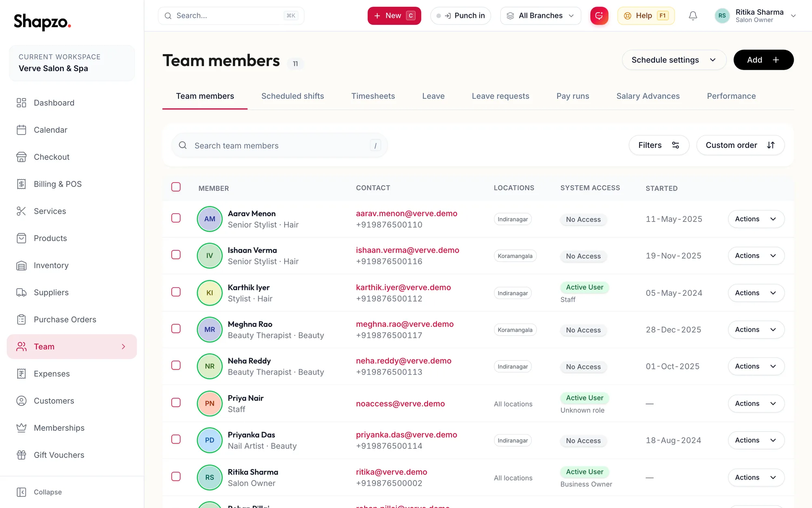The width and height of the screenshot is (812, 508).
Task: Tick the checkbox for Aarav Menon
Action: [176, 218]
